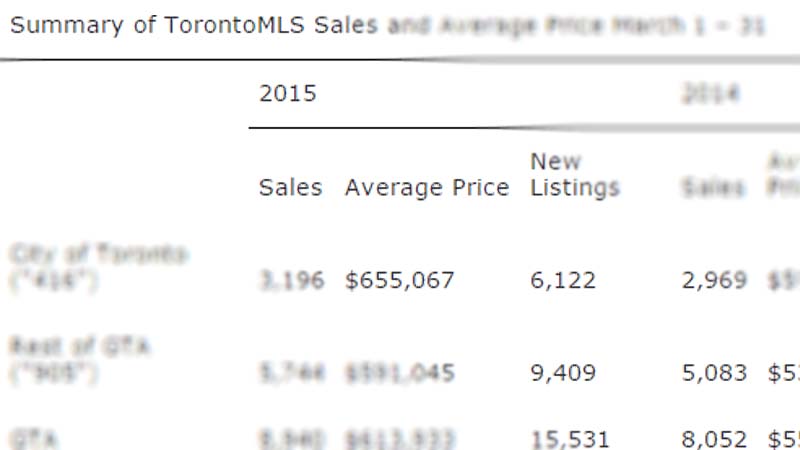
Task: Click the word "Listings" in the header
Action: pos(575,188)
